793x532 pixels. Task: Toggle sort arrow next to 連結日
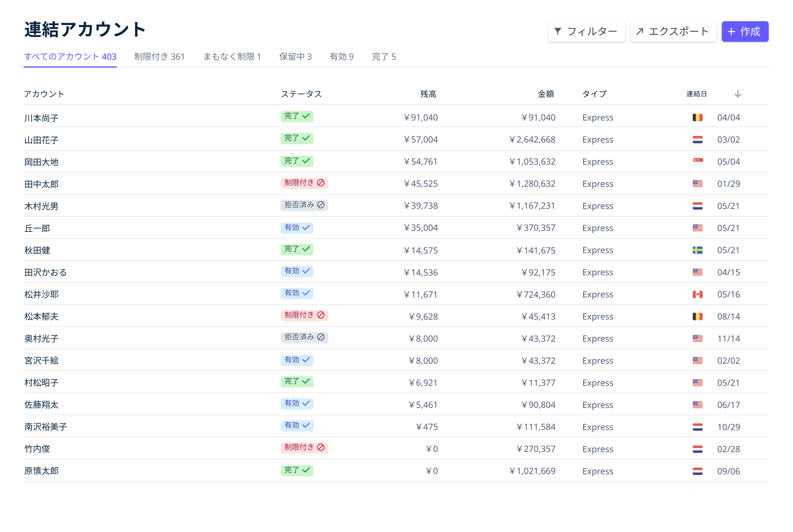(738, 94)
